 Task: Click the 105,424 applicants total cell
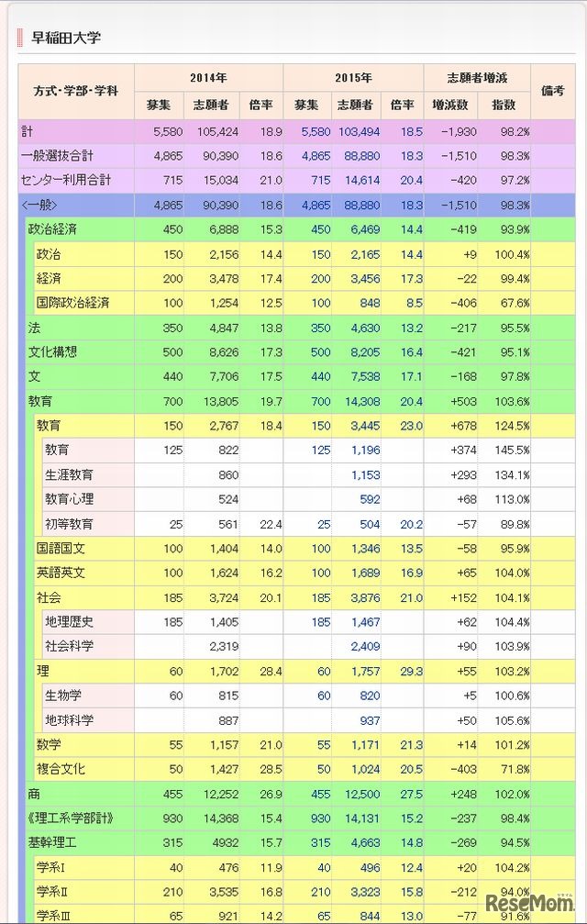click(218, 132)
